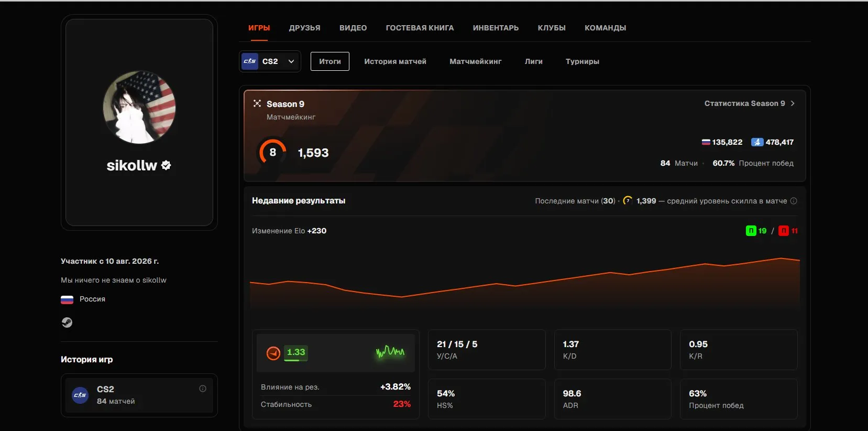868x431 pixels.
Task: Open the Steam account icon link
Action: pos(67,322)
